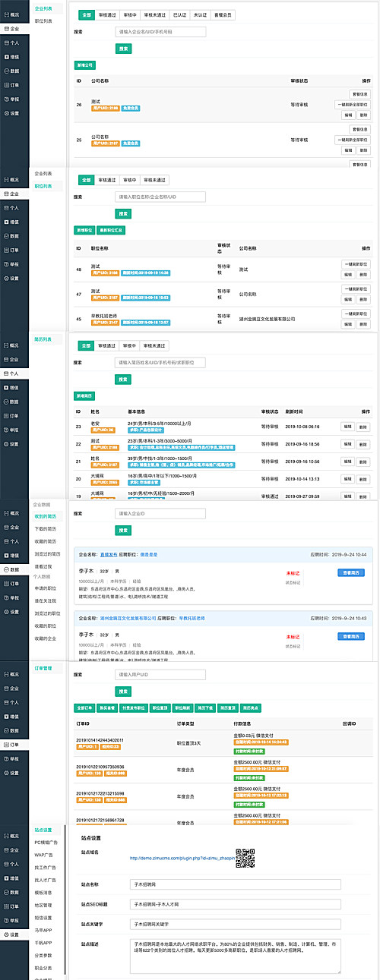Click the settings submenu vertical scrollbar
This screenshot has width=380, height=980.
(x=66, y=900)
